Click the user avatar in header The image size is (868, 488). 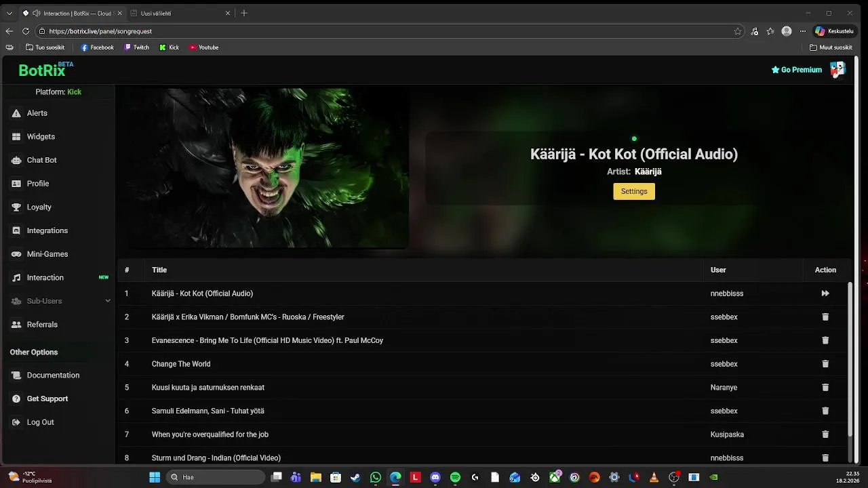[x=837, y=69]
